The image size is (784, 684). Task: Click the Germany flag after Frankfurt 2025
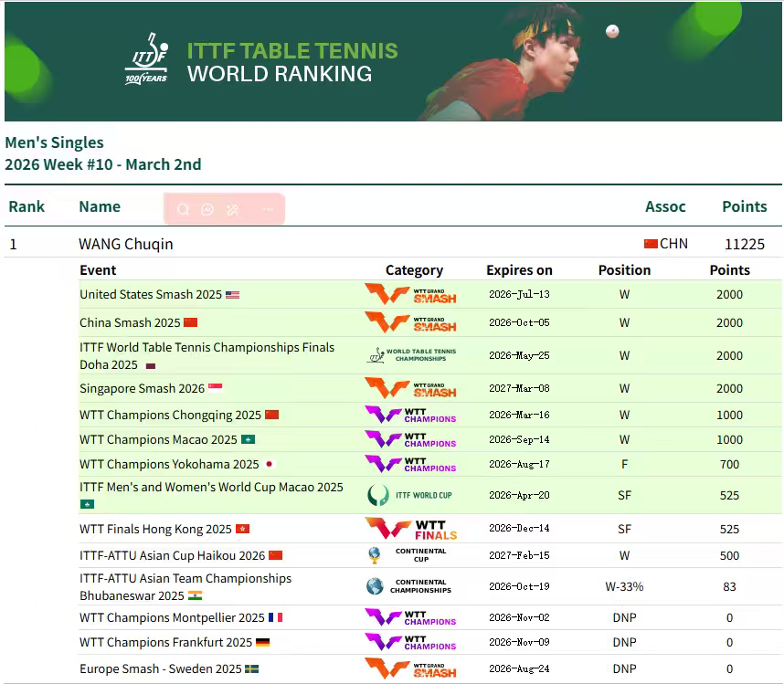click(262, 642)
